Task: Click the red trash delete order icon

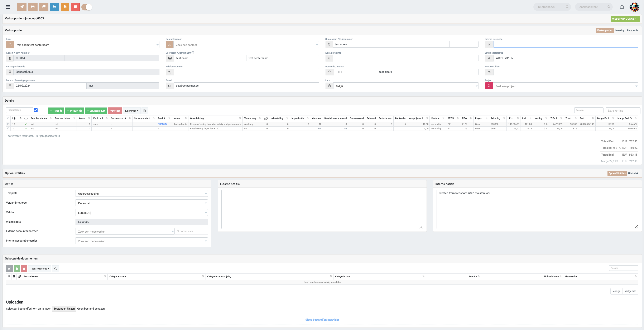Action: coord(75,7)
